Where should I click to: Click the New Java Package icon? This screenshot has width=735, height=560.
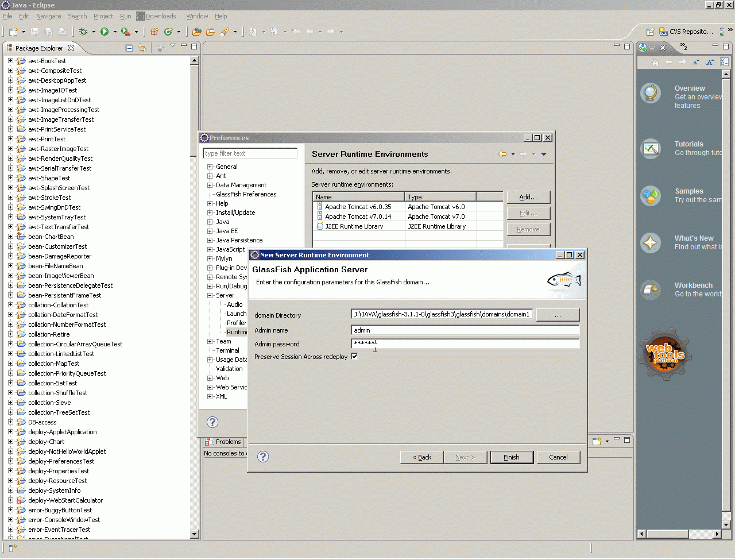coord(154,32)
